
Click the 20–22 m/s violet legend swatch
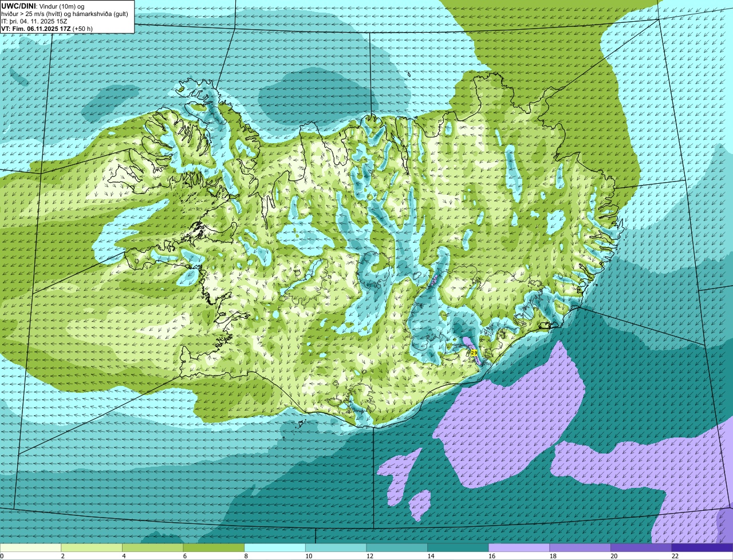coord(641,547)
